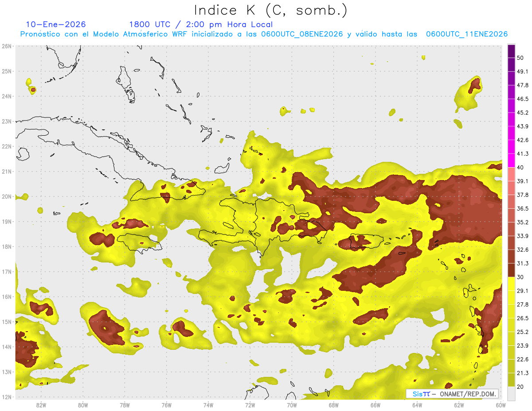Click the colorbar value "21.3"
The image size is (532, 411).
click(522, 373)
